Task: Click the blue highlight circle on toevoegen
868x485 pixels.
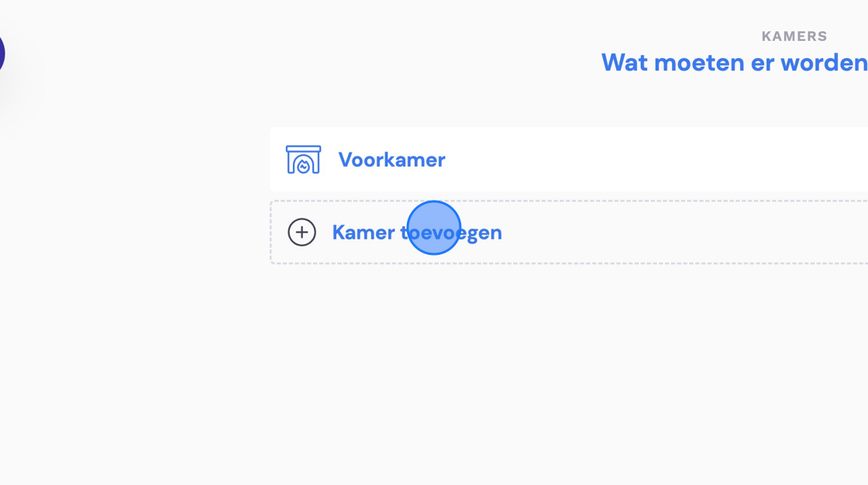Action: click(x=434, y=228)
